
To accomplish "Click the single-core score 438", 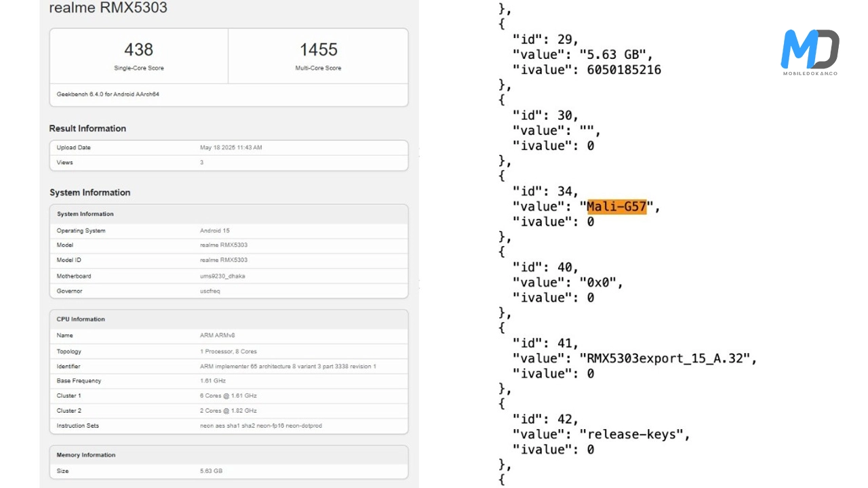I will pyautogui.click(x=138, y=49).
